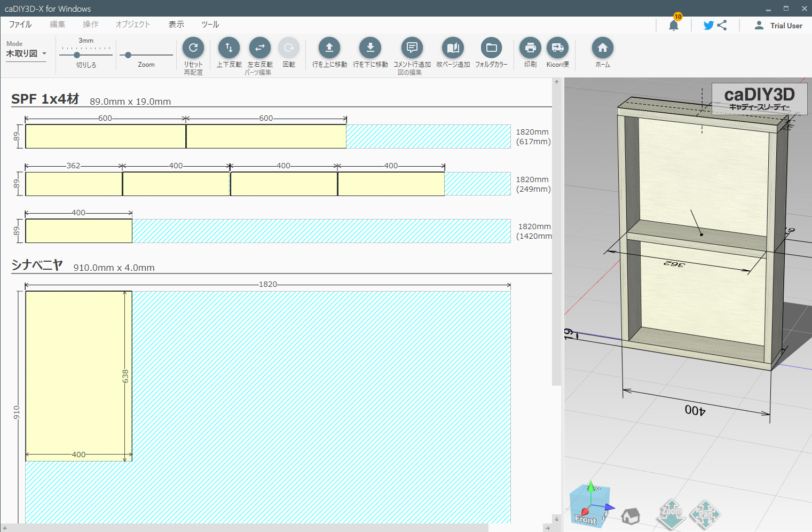Open the Kicori delivery service icon

coord(558,48)
